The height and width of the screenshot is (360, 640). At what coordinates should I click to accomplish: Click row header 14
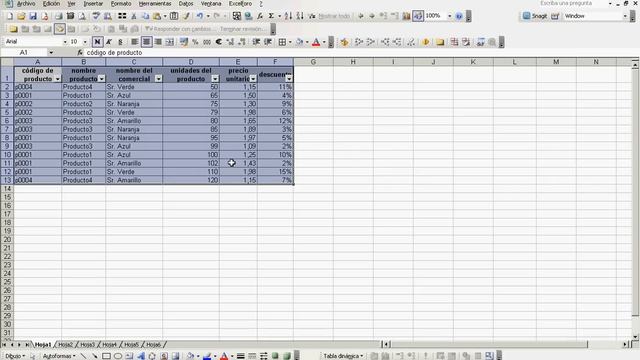[x=7, y=189]
